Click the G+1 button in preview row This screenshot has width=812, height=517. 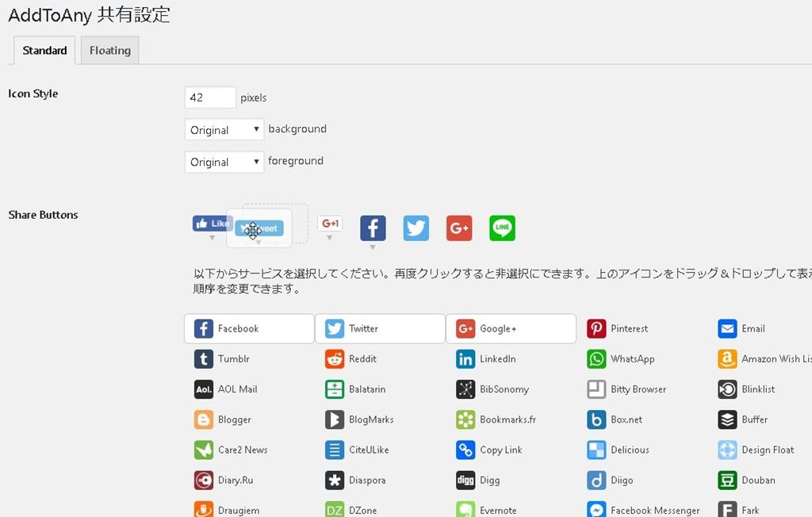[x=330, y=224]
